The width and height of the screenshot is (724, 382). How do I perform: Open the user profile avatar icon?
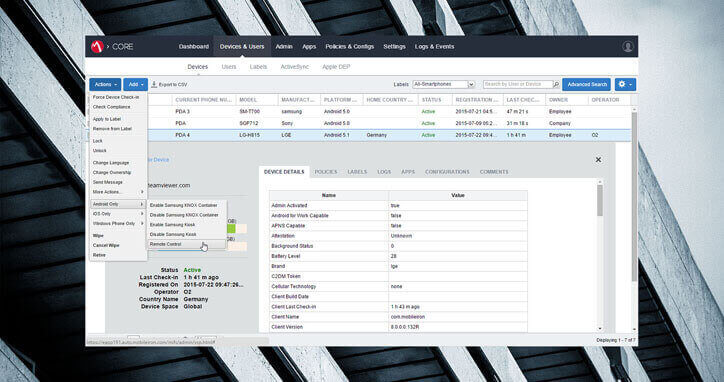(627, 47)
